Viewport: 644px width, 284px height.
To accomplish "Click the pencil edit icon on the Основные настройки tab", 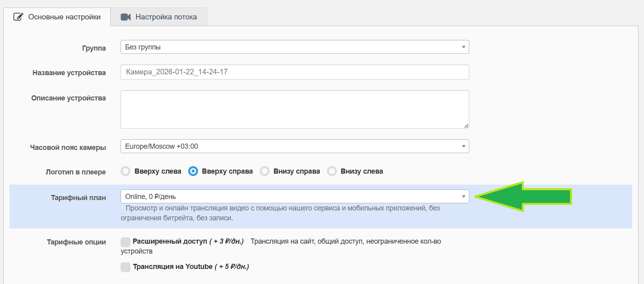I will coord(18,17).
